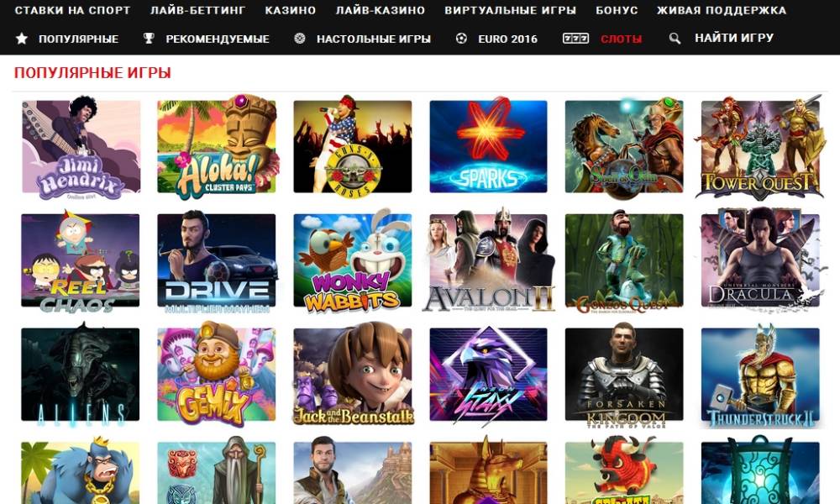This screenshot has height=504, width=840.
Task: Click the star icon beside Популярные
Action: point(22,39)
